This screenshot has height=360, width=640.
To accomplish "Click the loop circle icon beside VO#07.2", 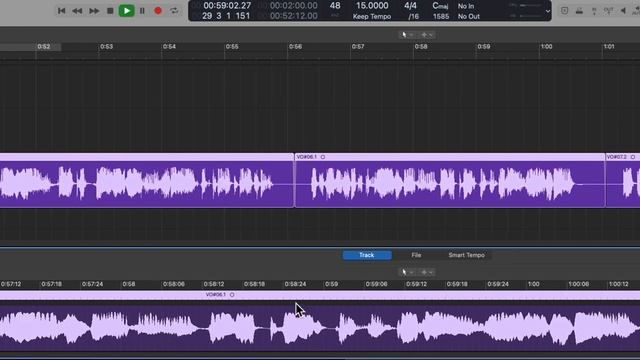I will point(633,157).
